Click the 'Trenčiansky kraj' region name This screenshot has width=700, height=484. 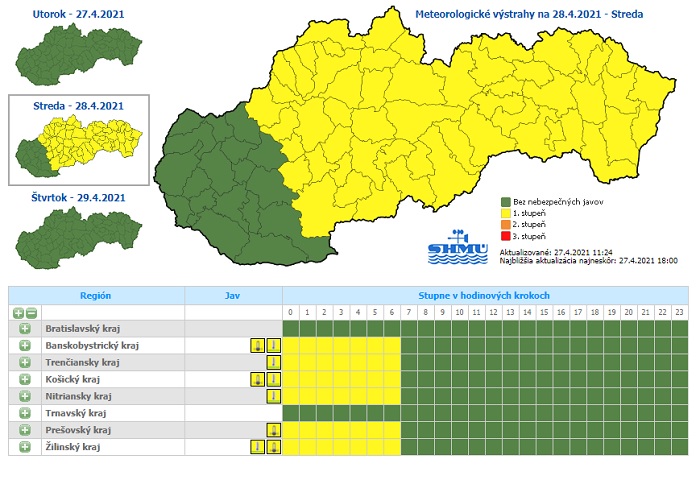tap(83, 363)
